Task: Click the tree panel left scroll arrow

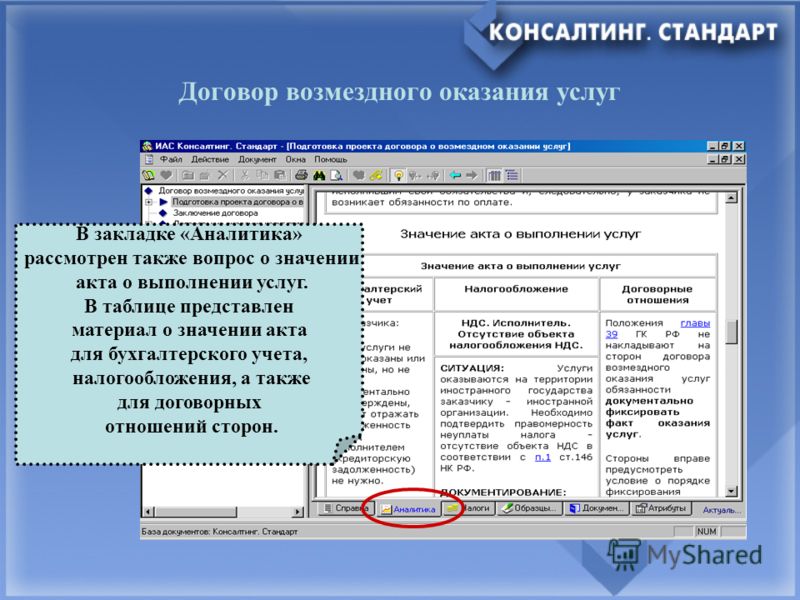Action: (x=148, y=511)
